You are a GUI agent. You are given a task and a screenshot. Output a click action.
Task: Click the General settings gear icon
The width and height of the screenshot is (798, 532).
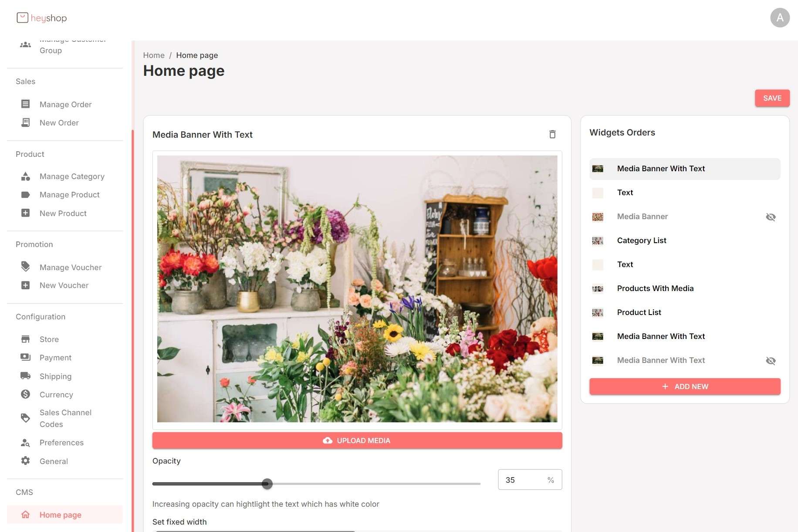(x=26, y=461)
